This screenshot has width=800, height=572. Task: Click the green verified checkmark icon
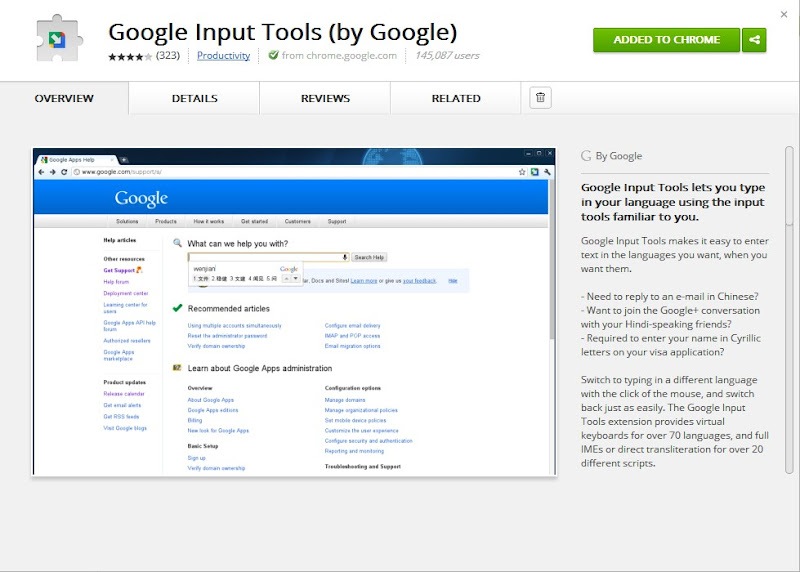click(x=273, y=56)
